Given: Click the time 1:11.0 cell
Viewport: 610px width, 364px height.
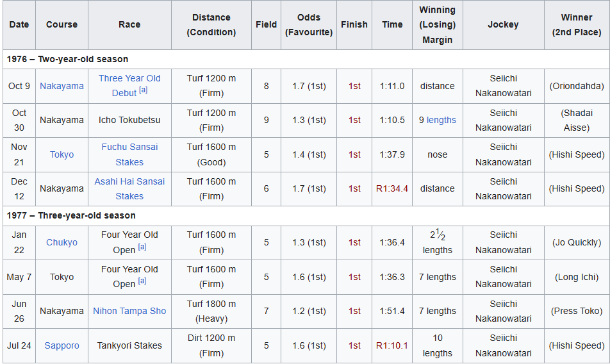Looking at the screenshot, I should click(392, 86).
